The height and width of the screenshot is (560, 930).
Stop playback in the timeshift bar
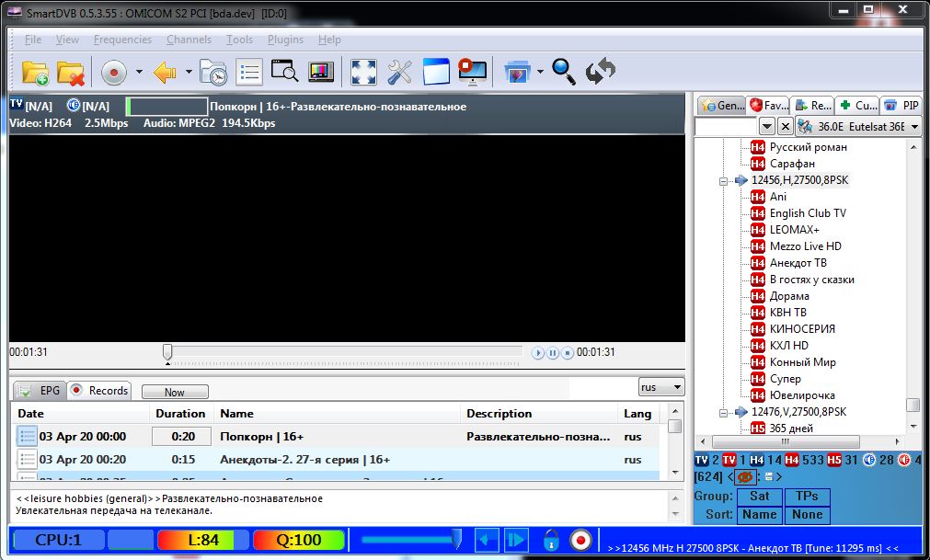(568, 353)
